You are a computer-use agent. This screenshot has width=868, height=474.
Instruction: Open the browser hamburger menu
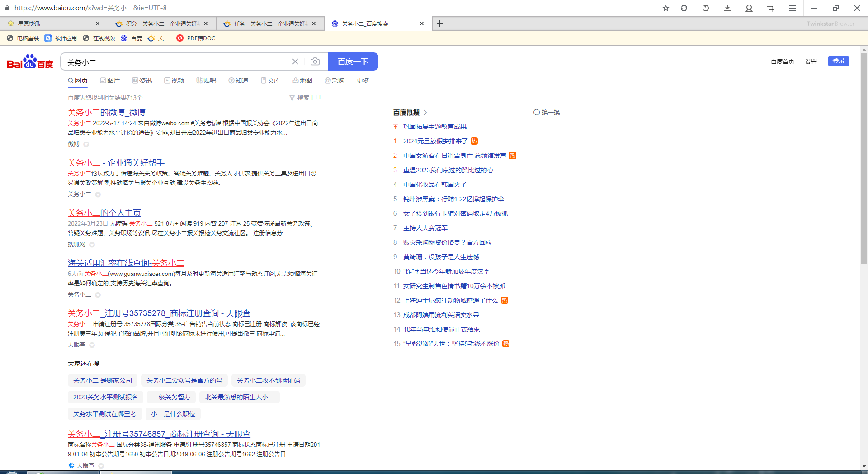pos(793,8)
